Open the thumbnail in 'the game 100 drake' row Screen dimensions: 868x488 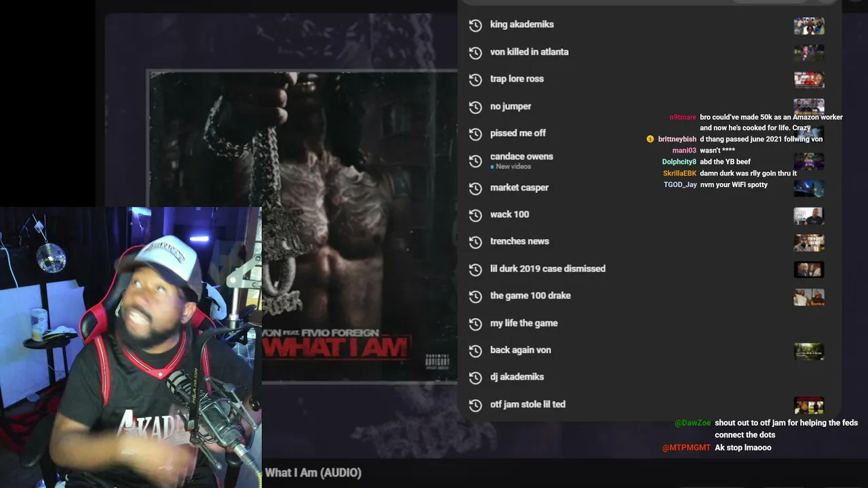pos(809,297)
